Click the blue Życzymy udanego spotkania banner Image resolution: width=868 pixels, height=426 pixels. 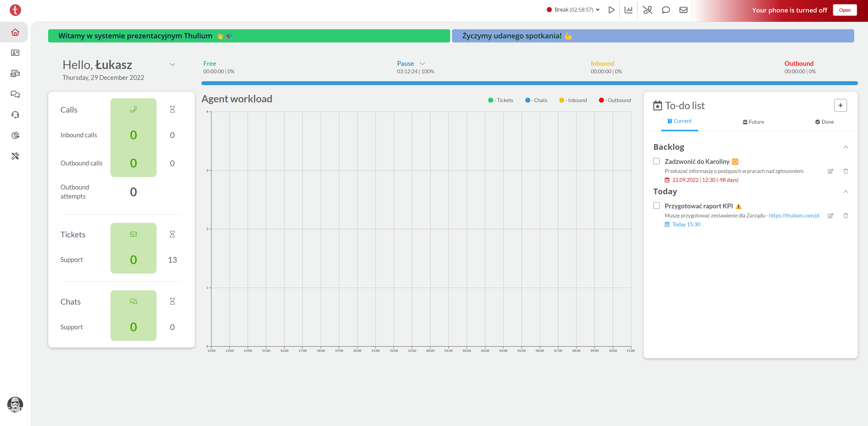[652, 36]
